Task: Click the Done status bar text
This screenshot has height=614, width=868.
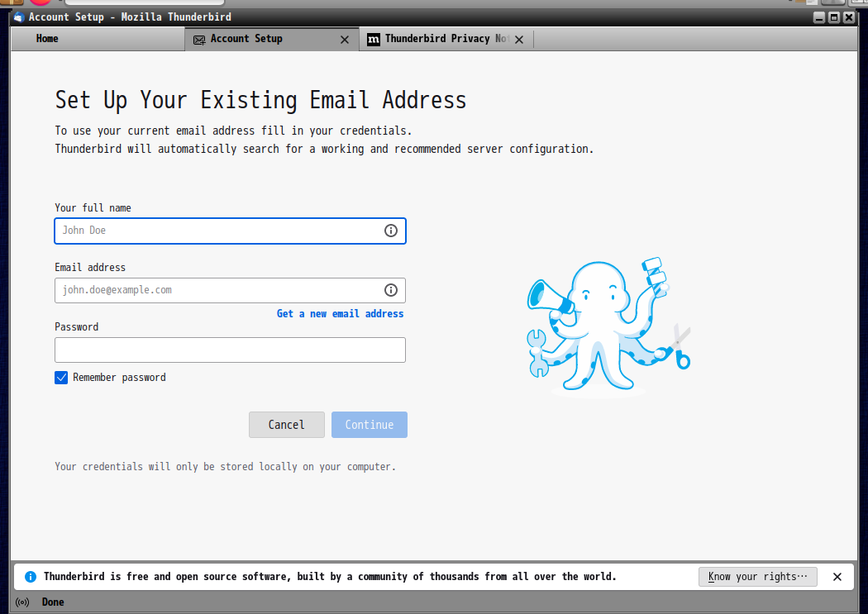Action: 53,602
